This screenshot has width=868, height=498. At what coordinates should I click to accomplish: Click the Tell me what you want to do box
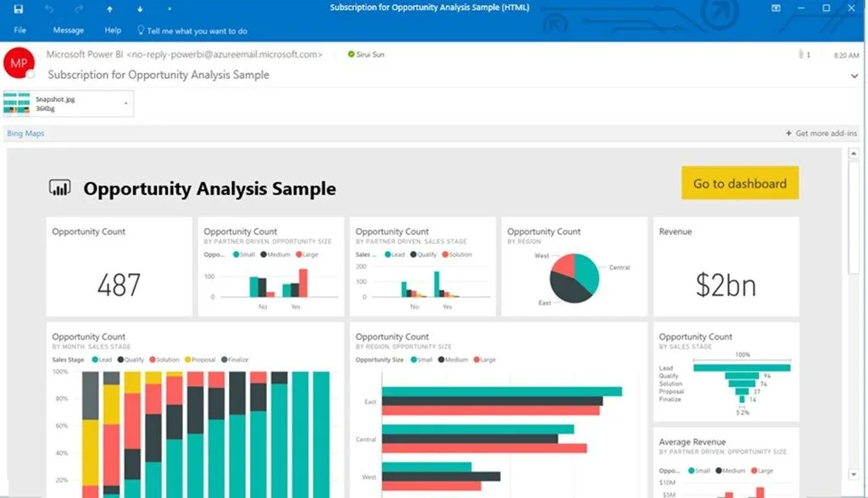197,31
